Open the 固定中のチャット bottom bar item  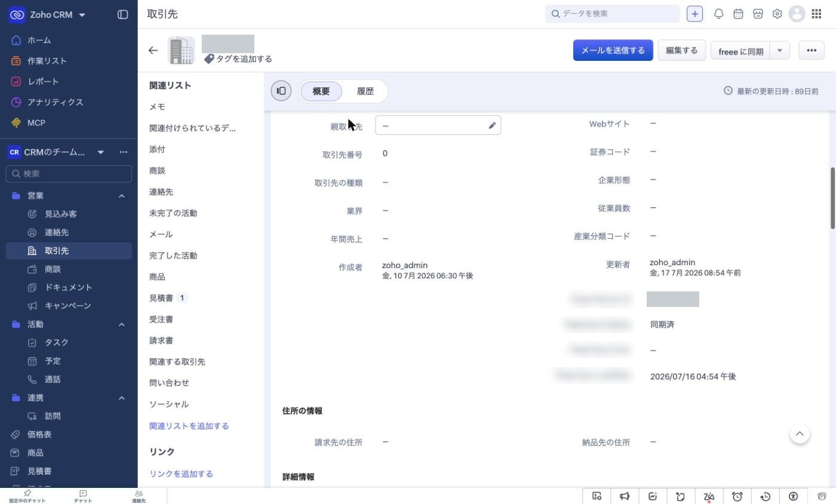click(x=27, y=496)
